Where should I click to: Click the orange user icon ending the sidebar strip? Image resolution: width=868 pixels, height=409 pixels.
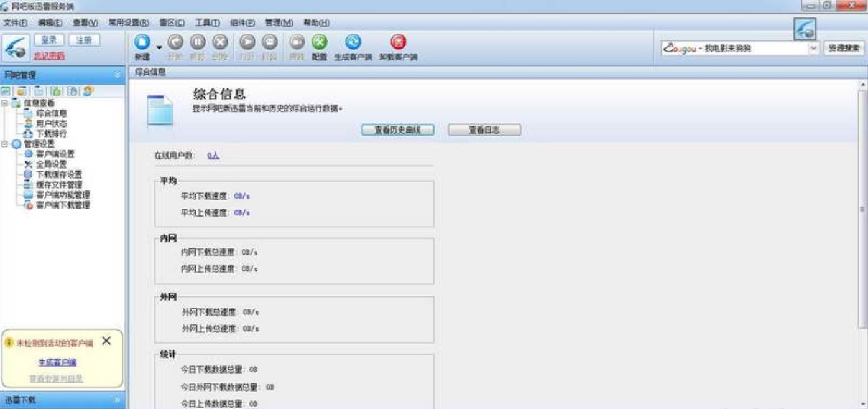pos(88,91)
